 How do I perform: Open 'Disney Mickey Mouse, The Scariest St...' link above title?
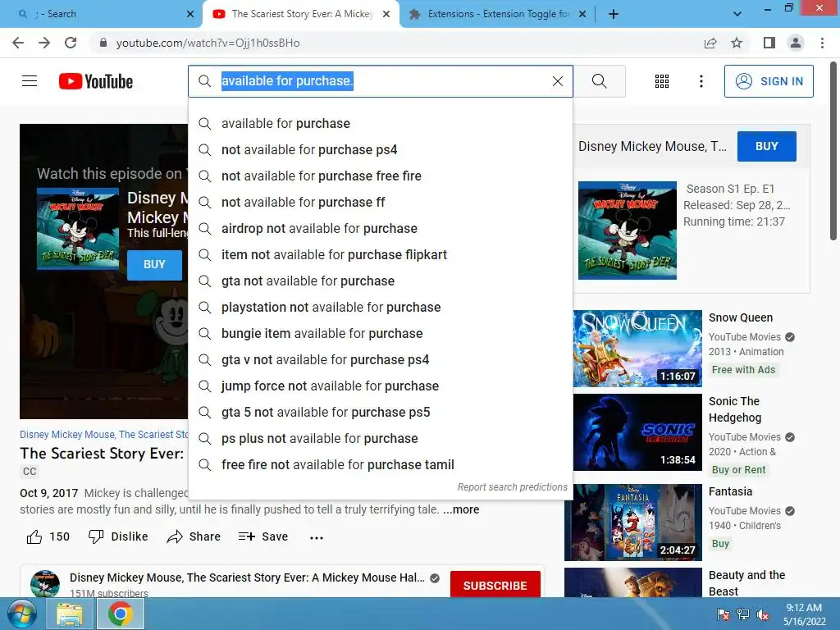tap(104, 435)
